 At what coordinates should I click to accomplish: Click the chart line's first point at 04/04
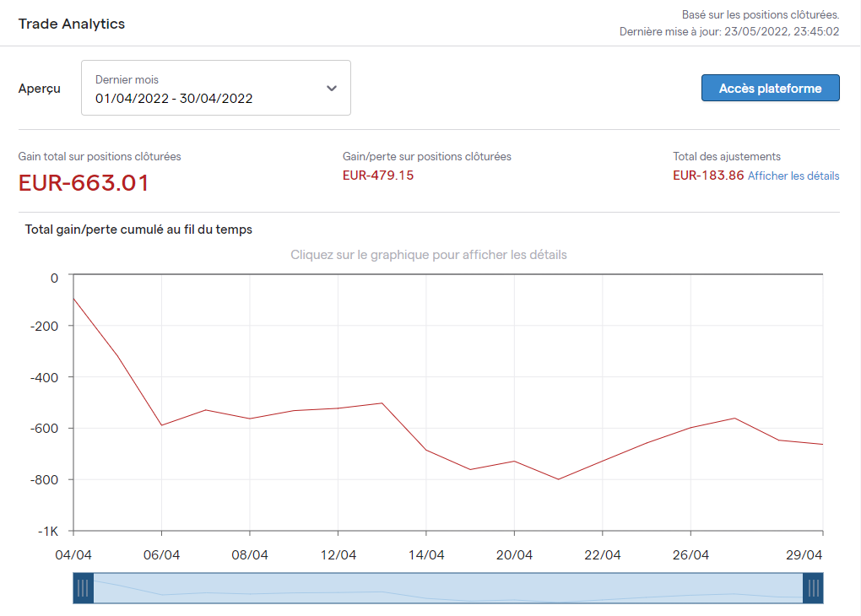(x=74, y=298)
